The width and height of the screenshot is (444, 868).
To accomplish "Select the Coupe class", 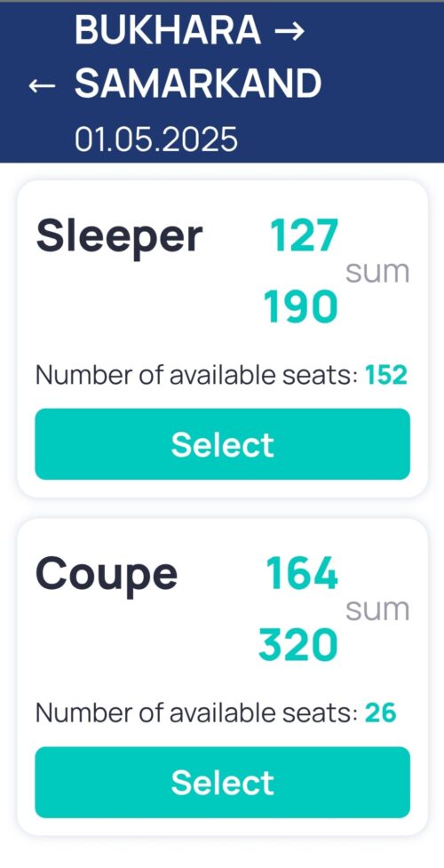I will (x=223, y=782).
